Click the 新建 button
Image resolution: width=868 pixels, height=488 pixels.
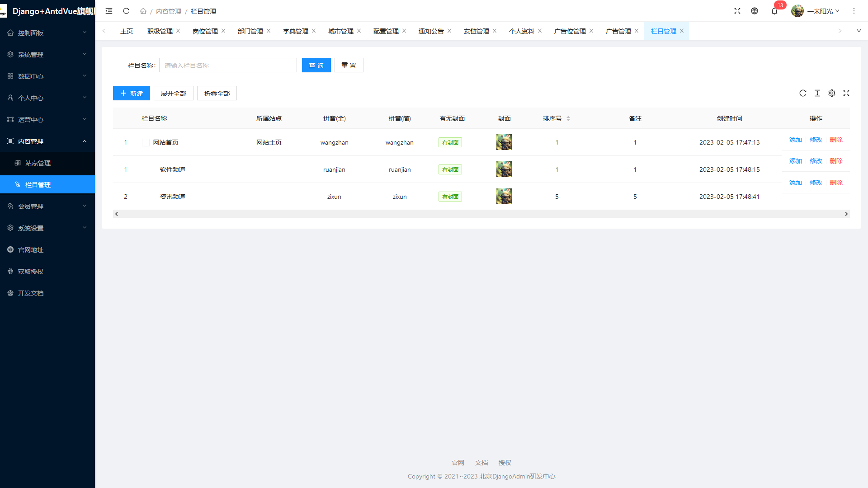pyautogui.click(x=132, y=94)
